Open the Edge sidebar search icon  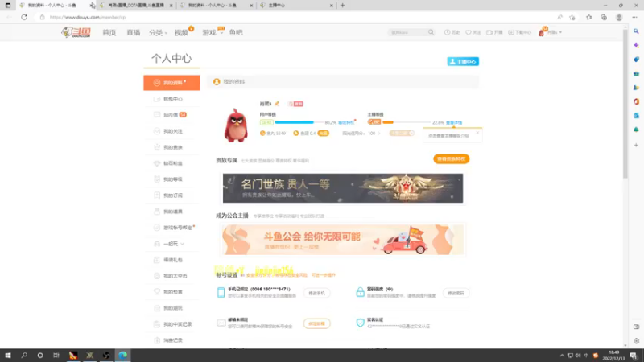(636, 31)
